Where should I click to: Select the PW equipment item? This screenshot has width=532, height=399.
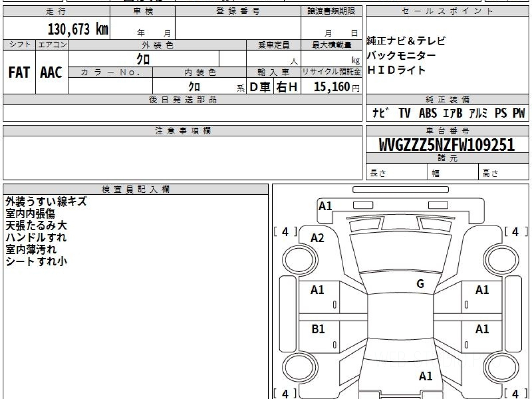click(x=519, y=113)
